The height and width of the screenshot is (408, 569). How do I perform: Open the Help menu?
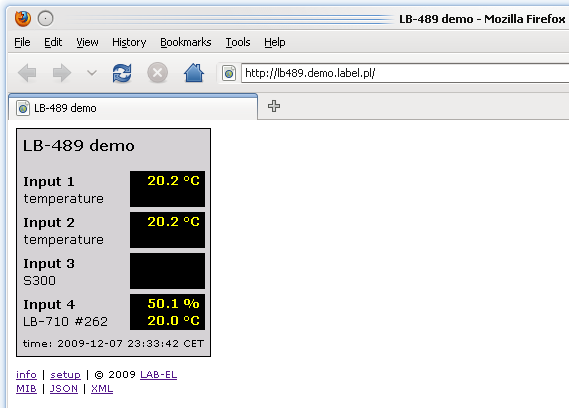[x=275, y=42]
